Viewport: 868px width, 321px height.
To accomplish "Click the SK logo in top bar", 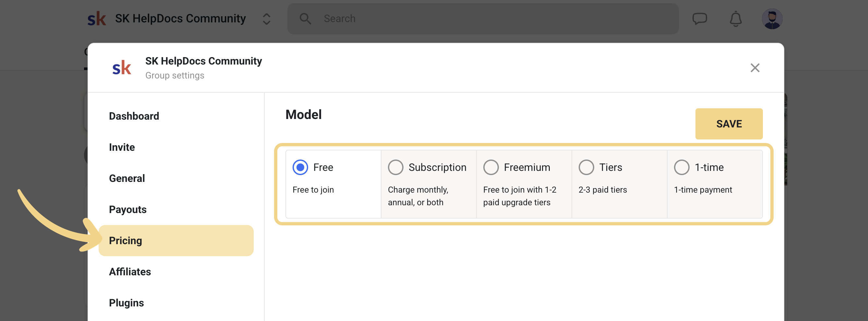I will pyautogui.click(x=97, y=18).
